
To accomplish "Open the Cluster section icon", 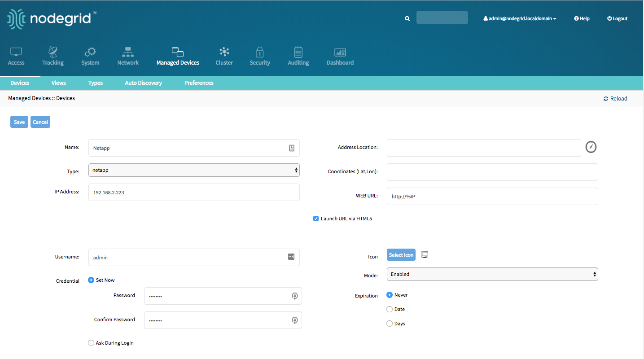I will [224, 57].
